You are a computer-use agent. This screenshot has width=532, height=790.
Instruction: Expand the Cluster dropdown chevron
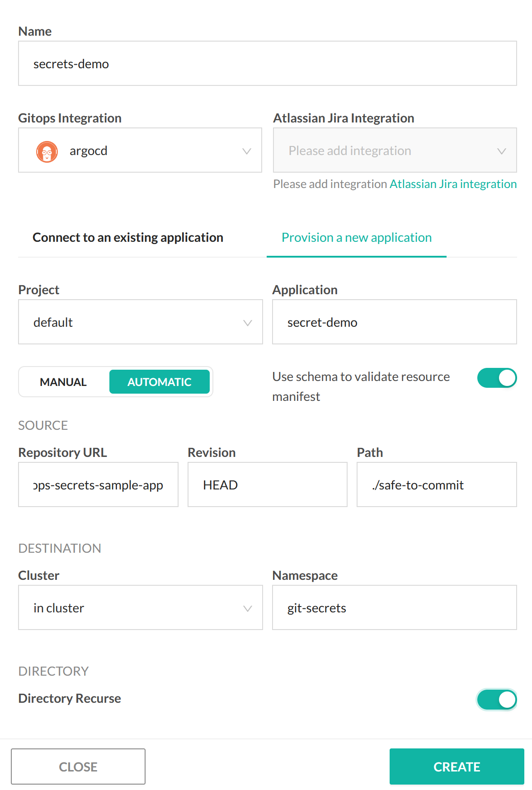[248, 608]
